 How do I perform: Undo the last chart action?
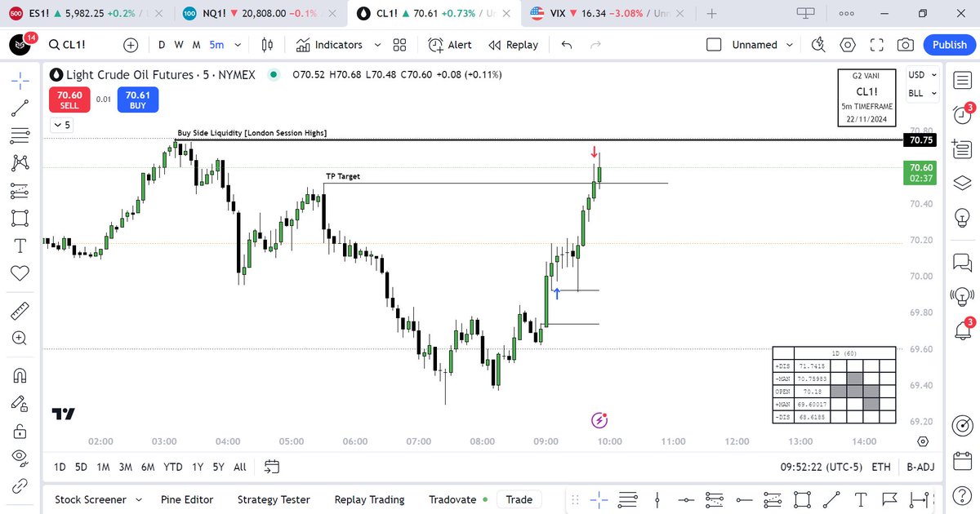567,45
